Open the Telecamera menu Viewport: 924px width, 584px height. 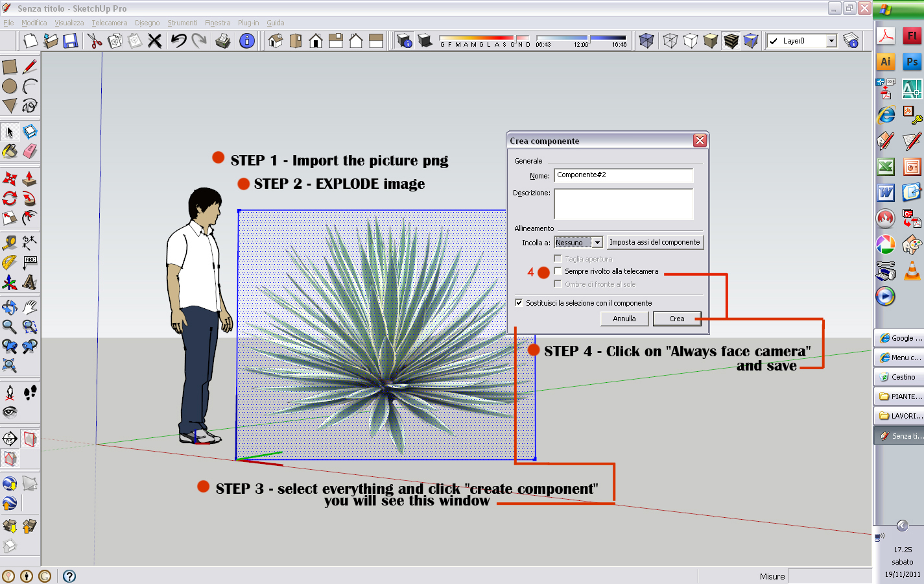109,23
